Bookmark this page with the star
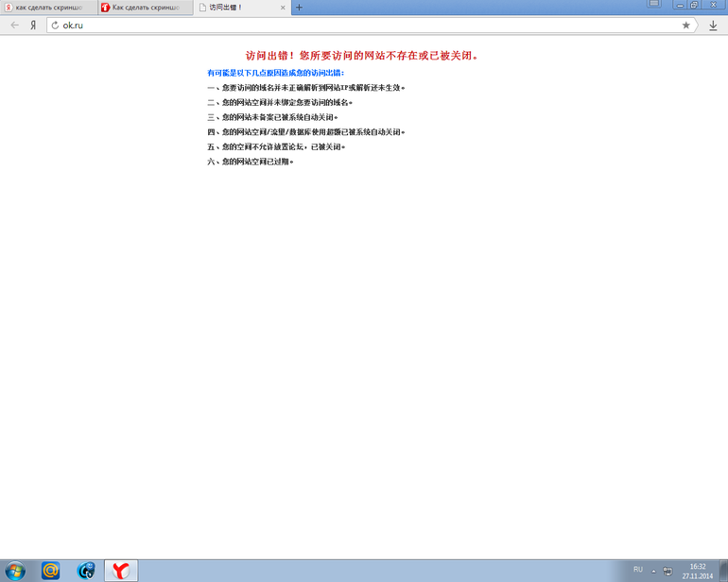The image size is (728, 582). 686,26
